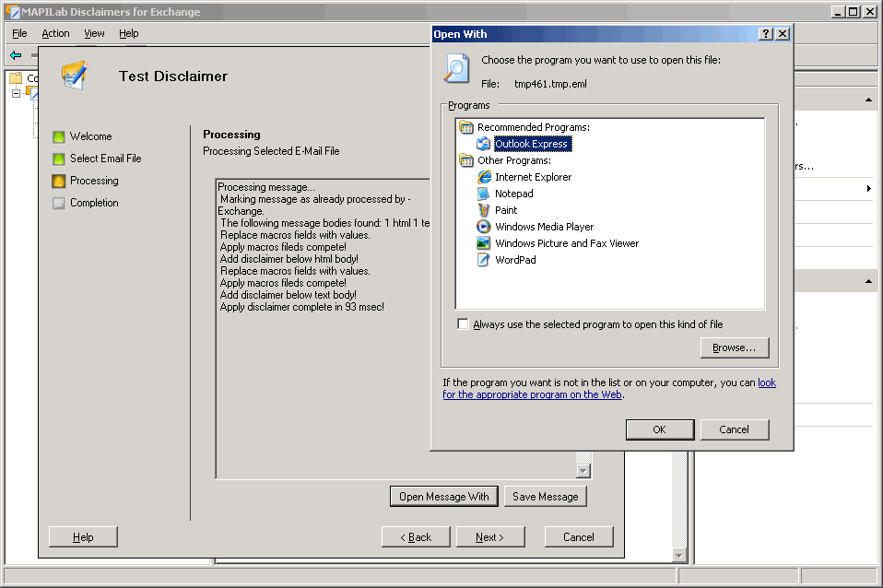Open the Help menu
This screenshot has height=588, width=883.
tap(129, 33)
